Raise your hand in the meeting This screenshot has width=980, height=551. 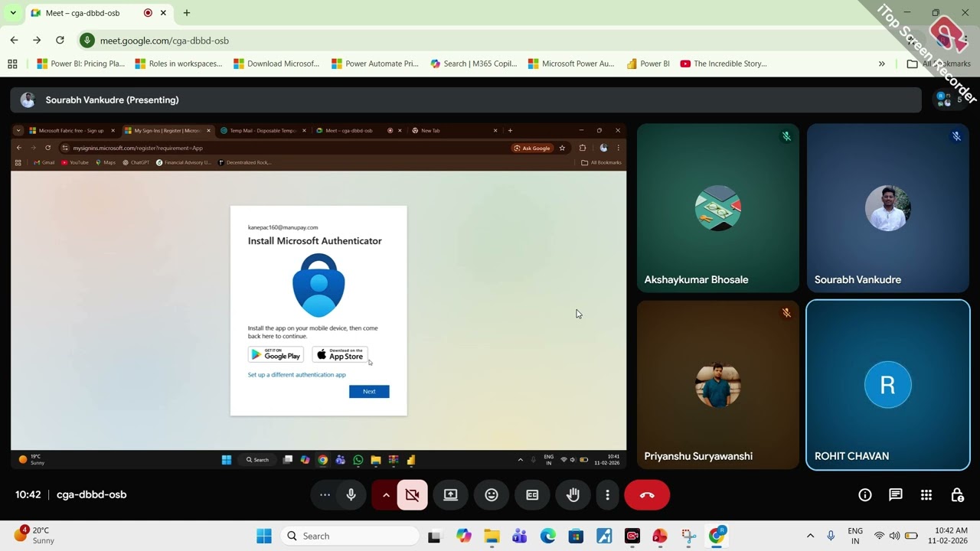573,495
